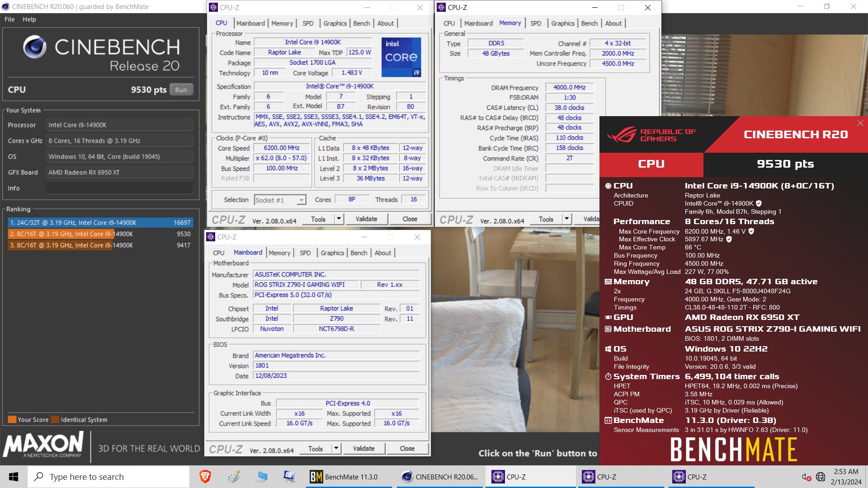The width and height of the screenshot is (868, 488).
Task: Click Tools button in CPU-Z Memory window
Action: tap(546, 219)
